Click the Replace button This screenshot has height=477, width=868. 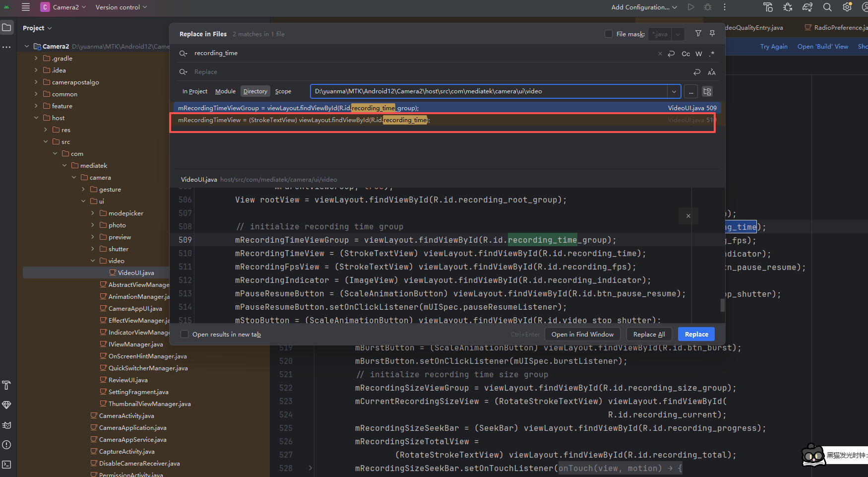pyautogui.click(x=696, y=334)
